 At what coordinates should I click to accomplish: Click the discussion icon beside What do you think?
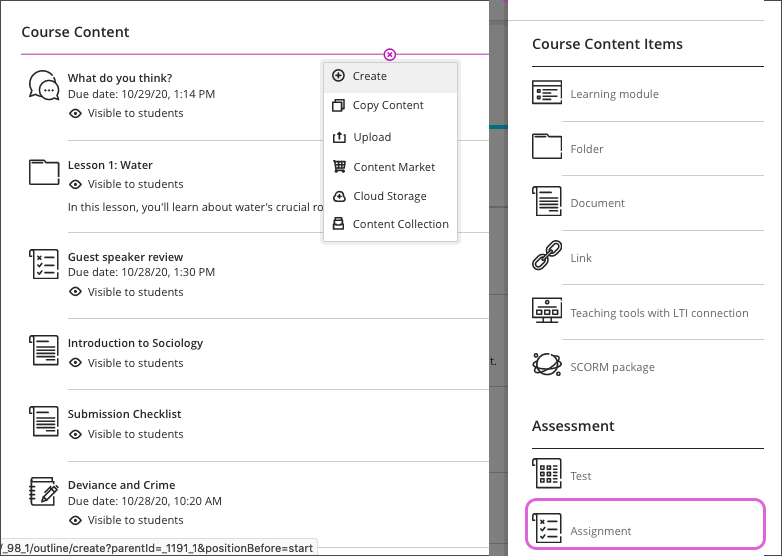click(x=43, y=87)
